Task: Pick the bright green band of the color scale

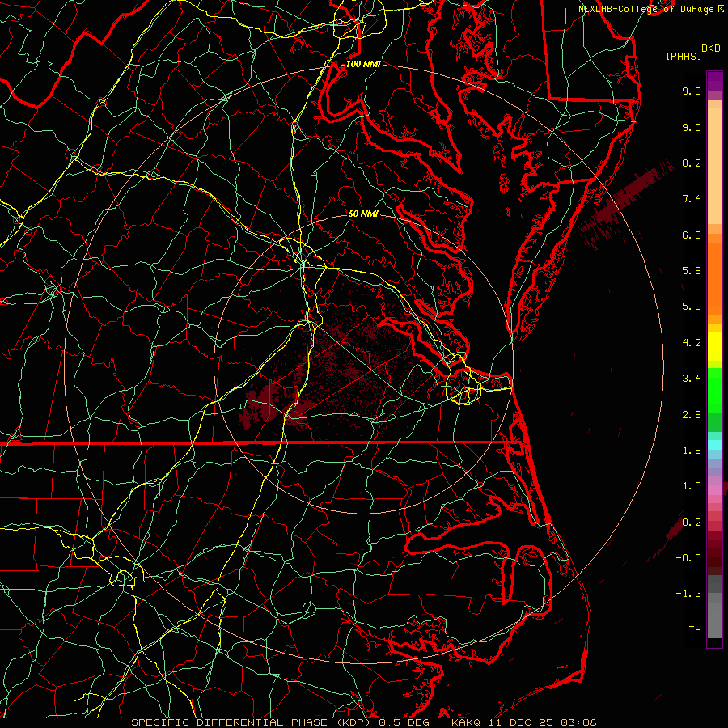Action: 714,391
